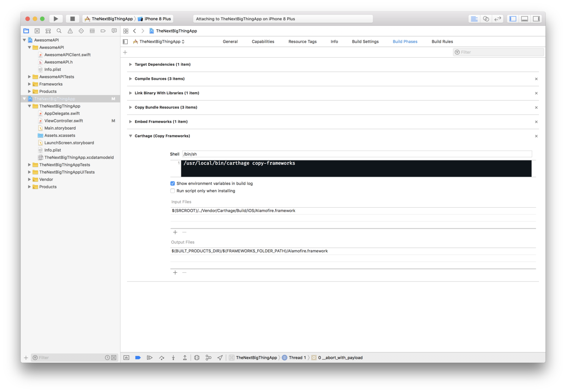Switch to the Assistant editor
Screen dimensions: 566x392
coord(486,19)
